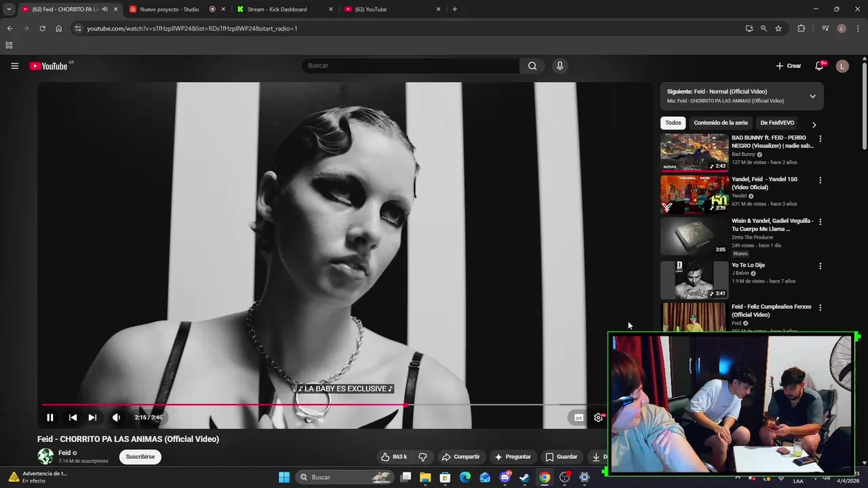This screenshot has height=488, width=868.
Task: Mute the tab via speaker icon
Action: coord(104,9)
